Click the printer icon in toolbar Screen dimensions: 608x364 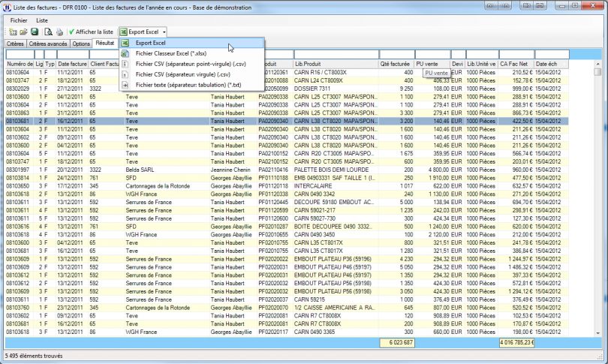(59, 32)
